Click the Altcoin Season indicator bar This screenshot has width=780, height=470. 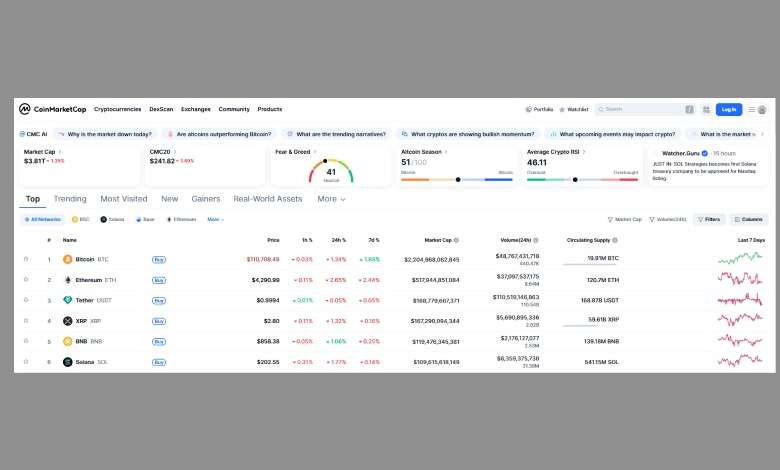click(457, 179)
